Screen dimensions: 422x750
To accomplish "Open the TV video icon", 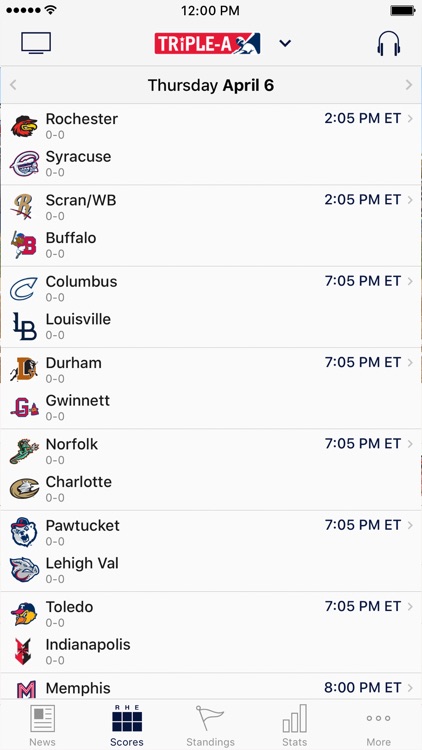I will (x=36, y=43).
